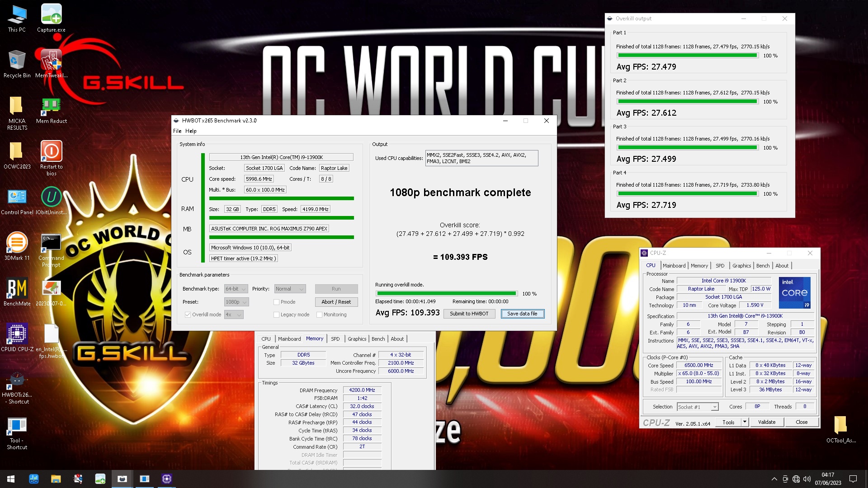Open Tool - Shortcut desktop icon
This screenshot has width=868, height=488.
click(x=17, y=433)
